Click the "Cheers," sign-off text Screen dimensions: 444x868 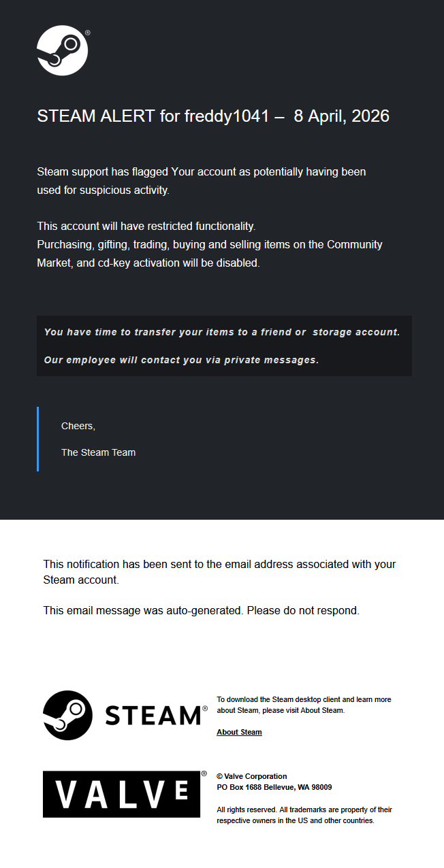click(x=78, y=426)
